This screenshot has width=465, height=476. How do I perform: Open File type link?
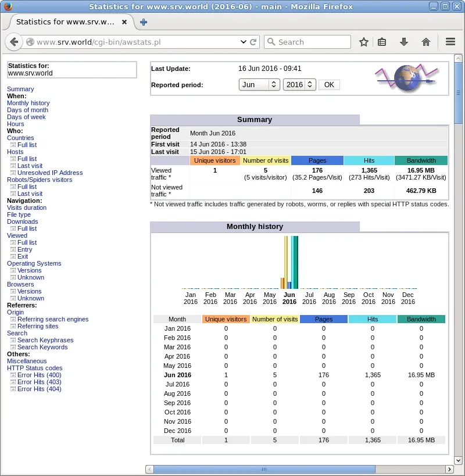(19, 214)
